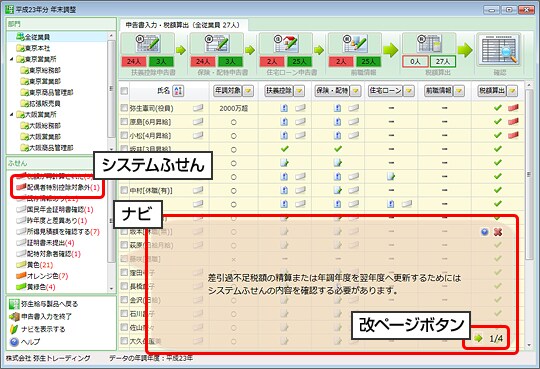Open the 年調対象 filter dropdown arrow
The image size is (540, 369).
click(248, 91)
